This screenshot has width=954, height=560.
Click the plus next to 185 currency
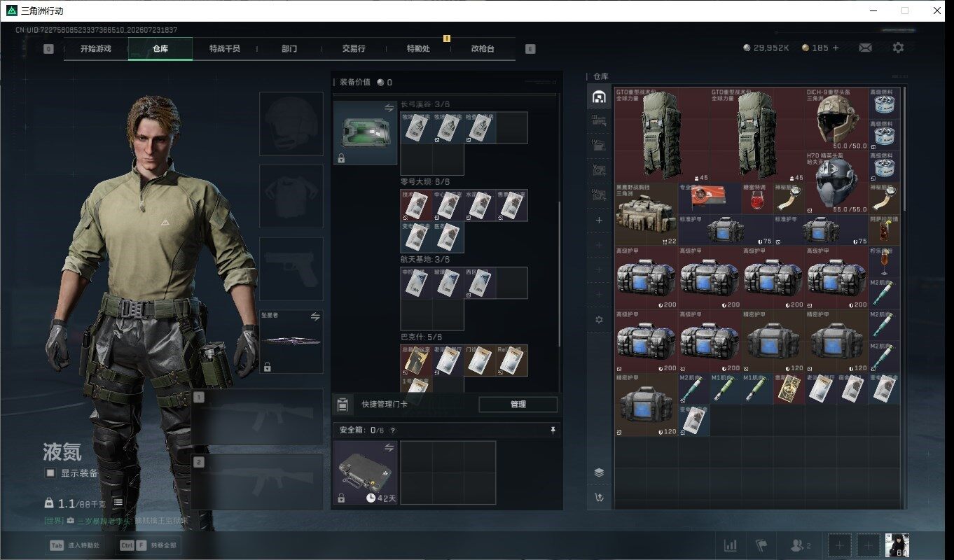835,48
